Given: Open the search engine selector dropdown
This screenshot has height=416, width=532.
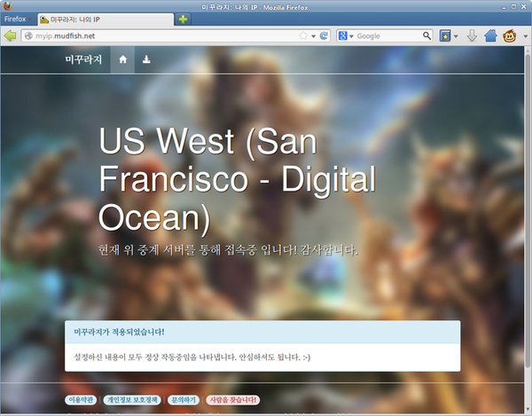Looking at the screenshot, I should click(x=351, y=36).
